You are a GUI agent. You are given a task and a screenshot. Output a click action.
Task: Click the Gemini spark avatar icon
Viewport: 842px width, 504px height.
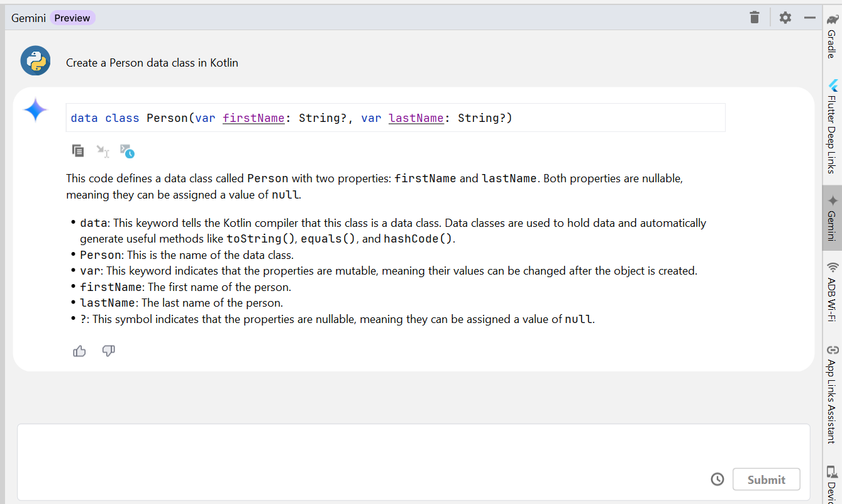click(x=35, y=109)
